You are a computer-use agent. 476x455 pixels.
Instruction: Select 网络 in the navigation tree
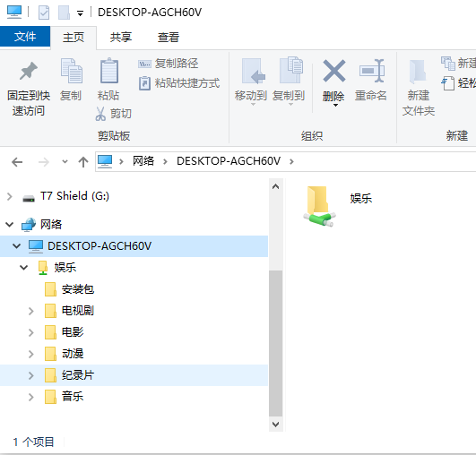point(51,225)
